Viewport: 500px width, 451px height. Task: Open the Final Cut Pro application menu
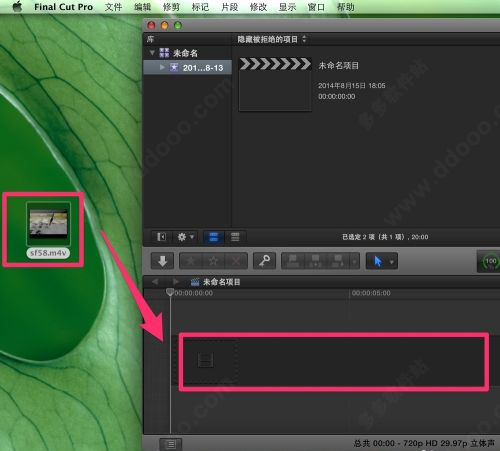click(63, 7)
